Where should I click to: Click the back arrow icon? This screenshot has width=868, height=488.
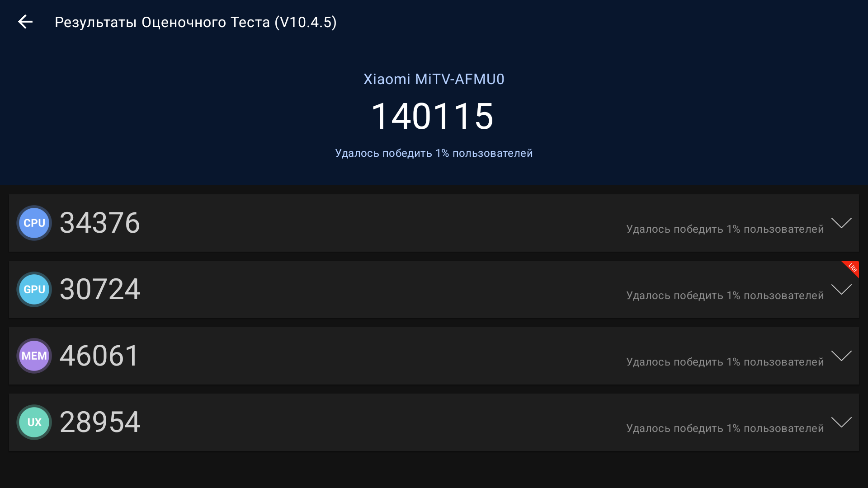tap(25, 22)
